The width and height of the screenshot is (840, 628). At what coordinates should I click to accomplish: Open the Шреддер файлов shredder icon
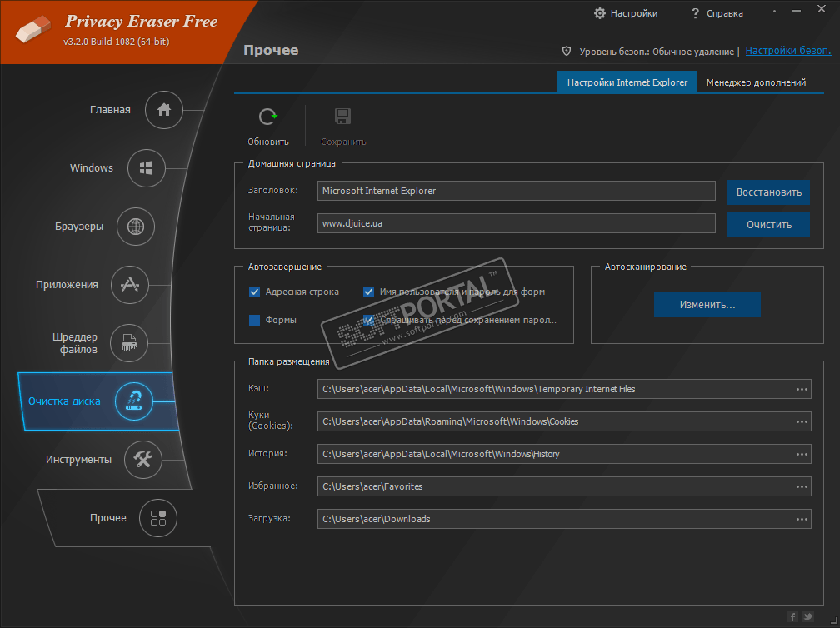point(129,343)
